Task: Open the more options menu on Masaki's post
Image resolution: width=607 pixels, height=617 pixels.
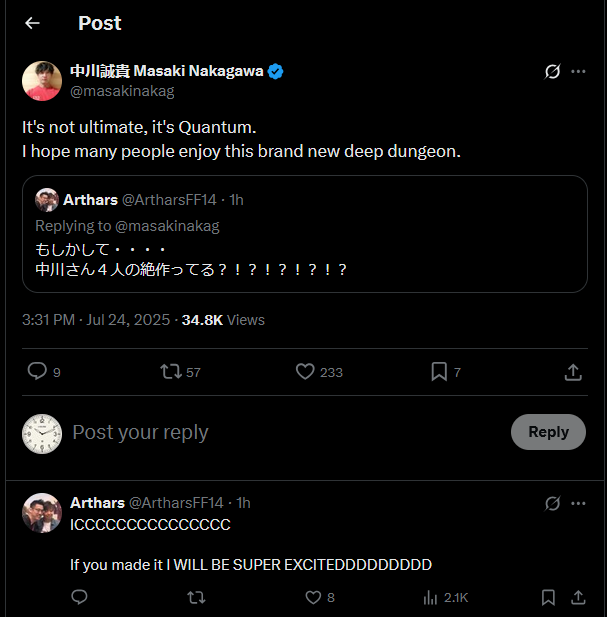Action: (x=578, y=72)
